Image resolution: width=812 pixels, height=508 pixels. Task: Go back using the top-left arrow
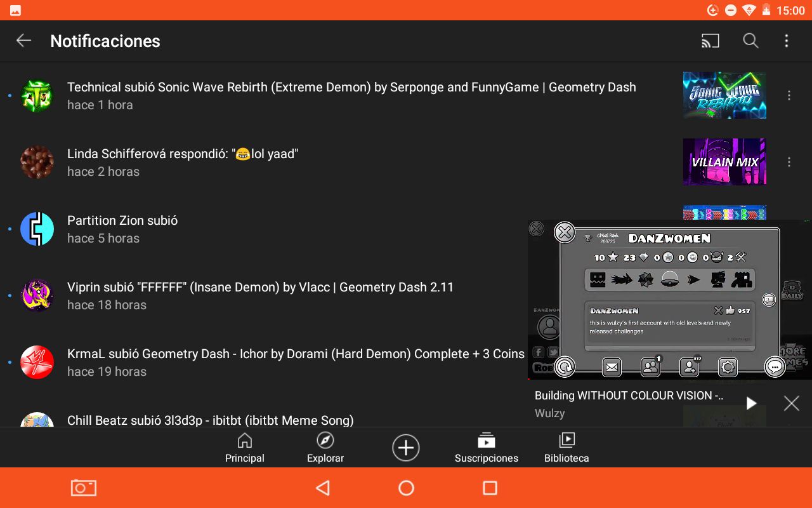click(23, 41)
